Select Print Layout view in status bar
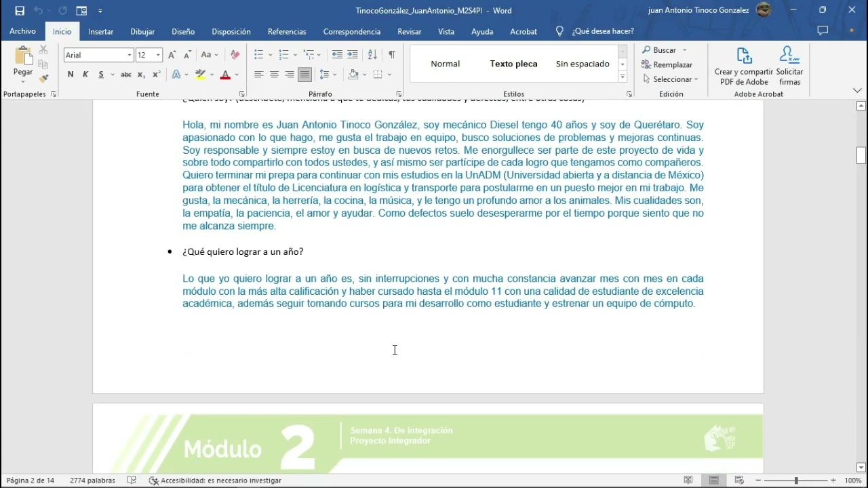 point(713,480)
